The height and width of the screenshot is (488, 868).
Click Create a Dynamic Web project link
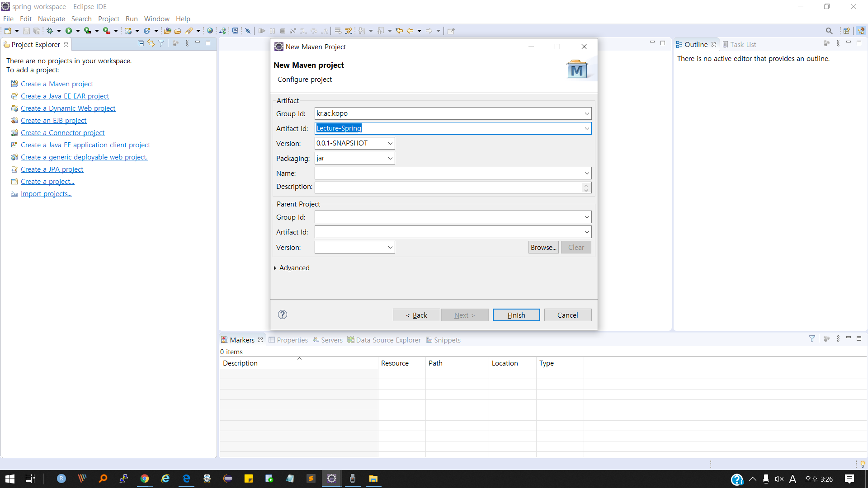pos(68,108)
